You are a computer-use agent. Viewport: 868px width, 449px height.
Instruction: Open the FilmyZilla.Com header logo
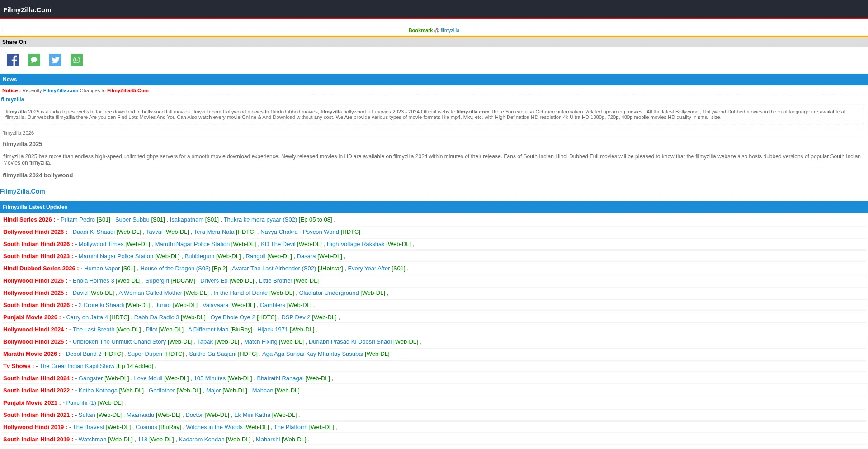(27, 9)
